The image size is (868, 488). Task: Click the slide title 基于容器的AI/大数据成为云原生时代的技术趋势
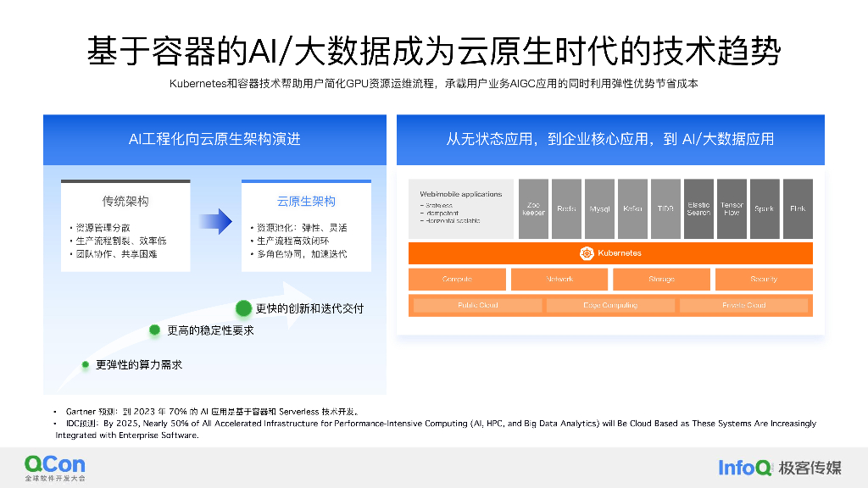434,51
